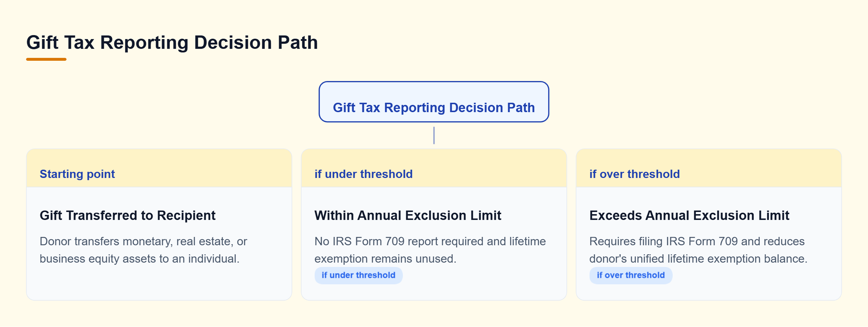Click the "Requires filing IRS Form 709" description
Image resolution: width=868 pixels, height=327 pixels.
[x=698, y=250]
